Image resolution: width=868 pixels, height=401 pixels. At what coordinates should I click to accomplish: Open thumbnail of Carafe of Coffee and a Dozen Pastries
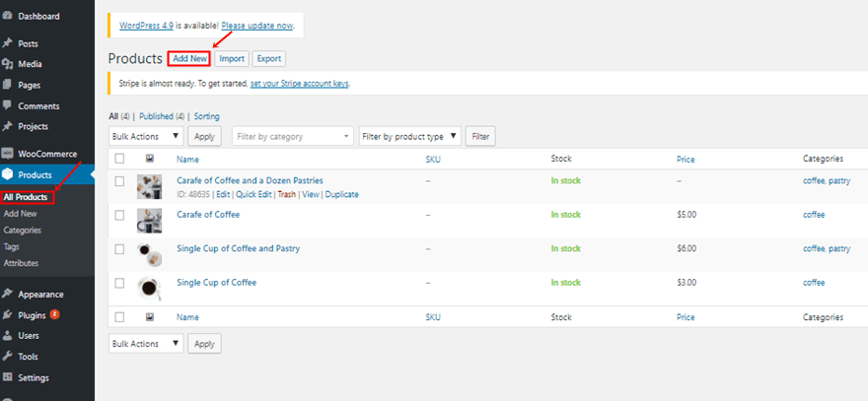click(150, 187)
